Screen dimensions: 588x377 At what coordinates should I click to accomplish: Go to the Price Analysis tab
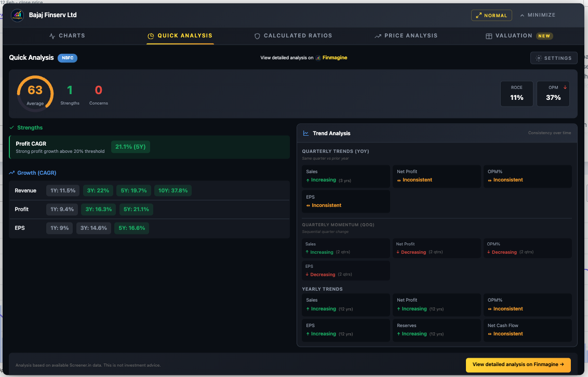click(406, 36)
